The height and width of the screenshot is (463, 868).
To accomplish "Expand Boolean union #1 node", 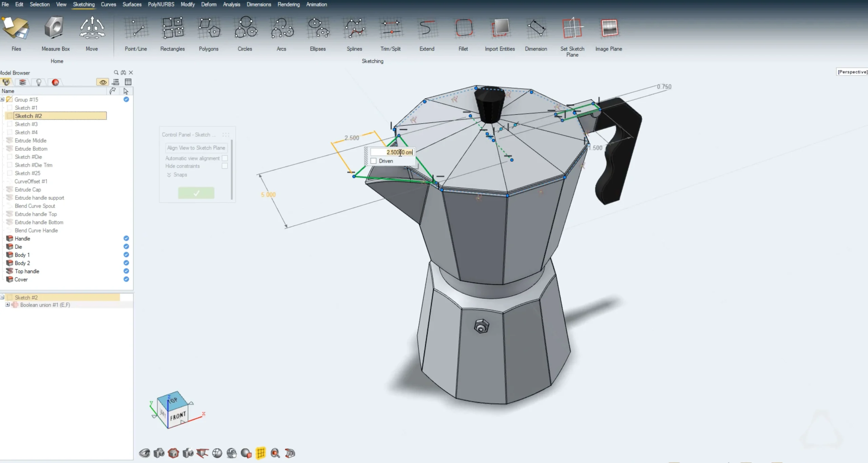I will pyautogui.click(x=7, y=305).
